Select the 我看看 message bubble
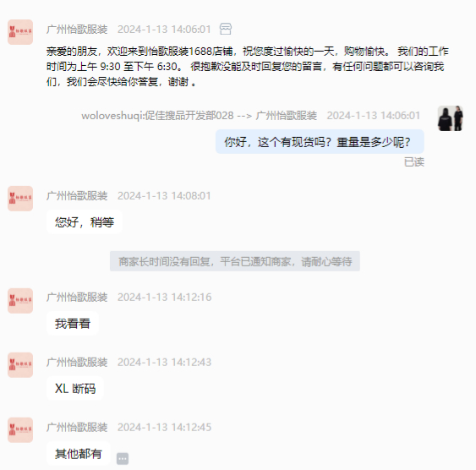Viewport: 476px width, 470px height. point(73,324)
